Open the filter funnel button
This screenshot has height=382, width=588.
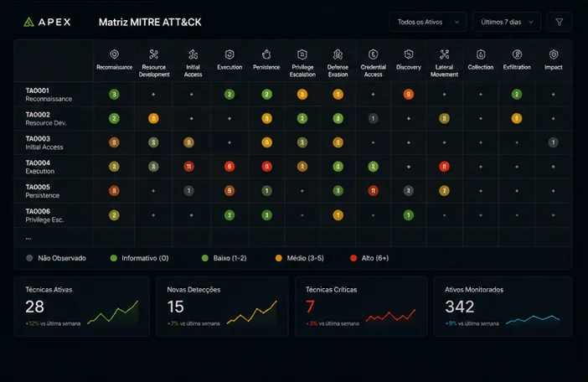coord(560,22)
